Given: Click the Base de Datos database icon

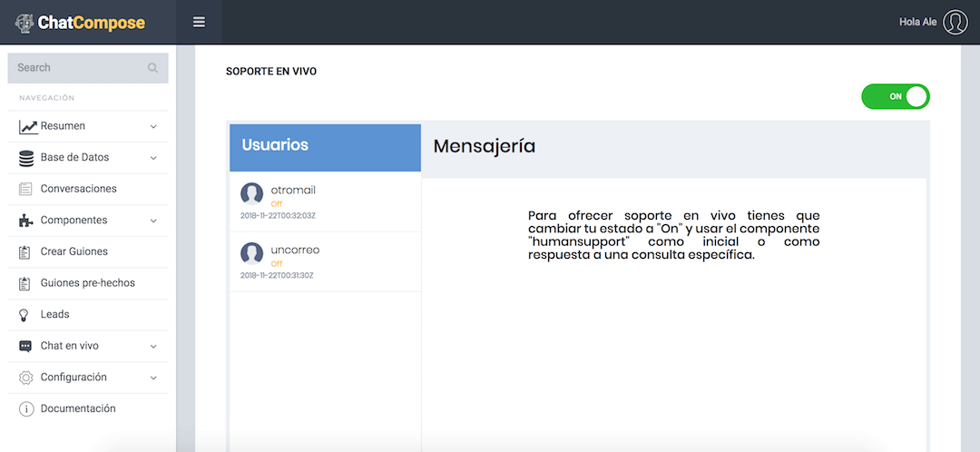Looking at the screenshot, I should pos(26,158).
